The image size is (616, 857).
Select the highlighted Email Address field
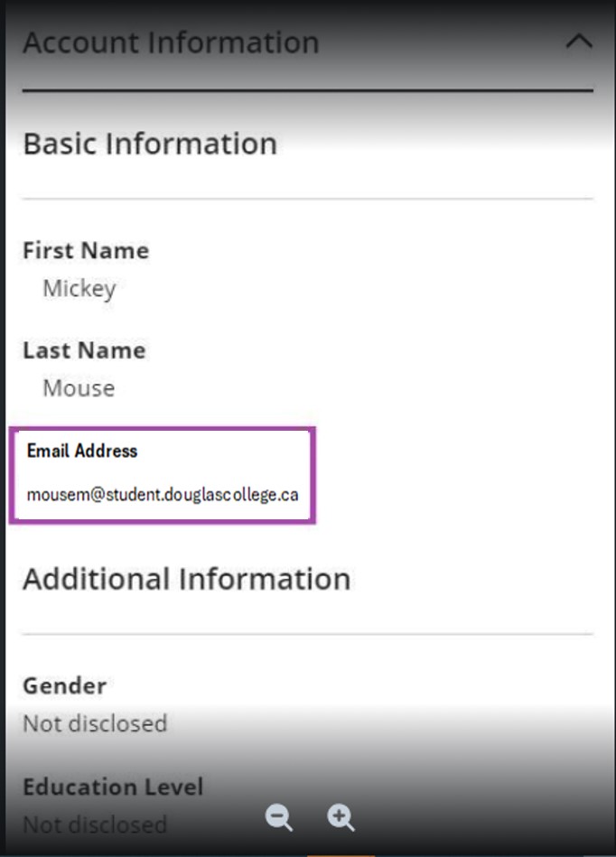point(163,473)
